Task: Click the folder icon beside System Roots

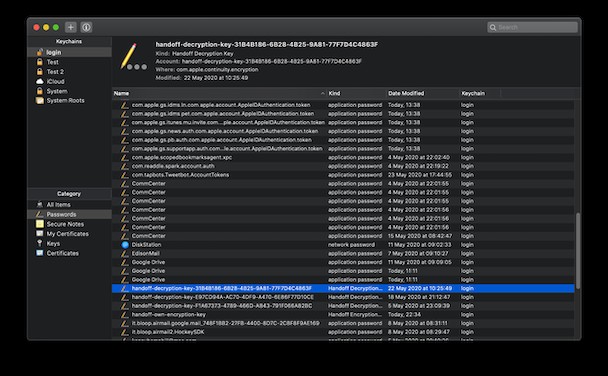Action: tap(40, 100)
